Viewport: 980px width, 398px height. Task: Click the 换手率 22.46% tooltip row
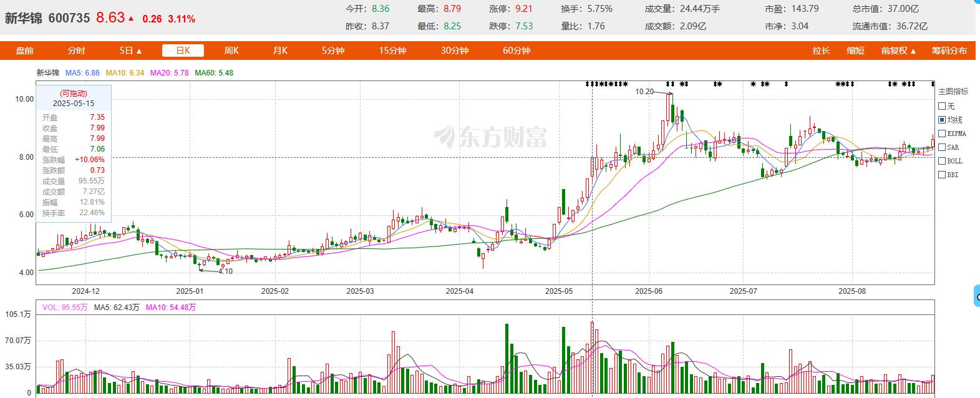(74, 213)
